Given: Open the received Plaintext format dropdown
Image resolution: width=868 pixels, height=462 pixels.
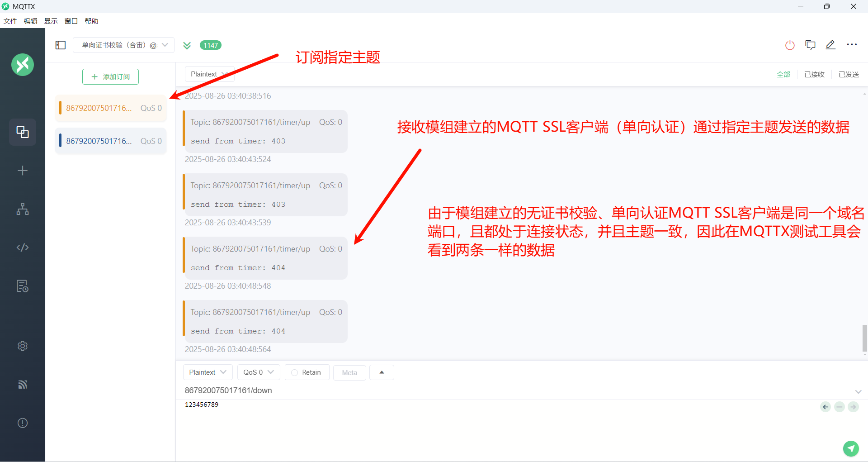Looking at the screenshot, I should pyautogui.click(x=209, y=74).
